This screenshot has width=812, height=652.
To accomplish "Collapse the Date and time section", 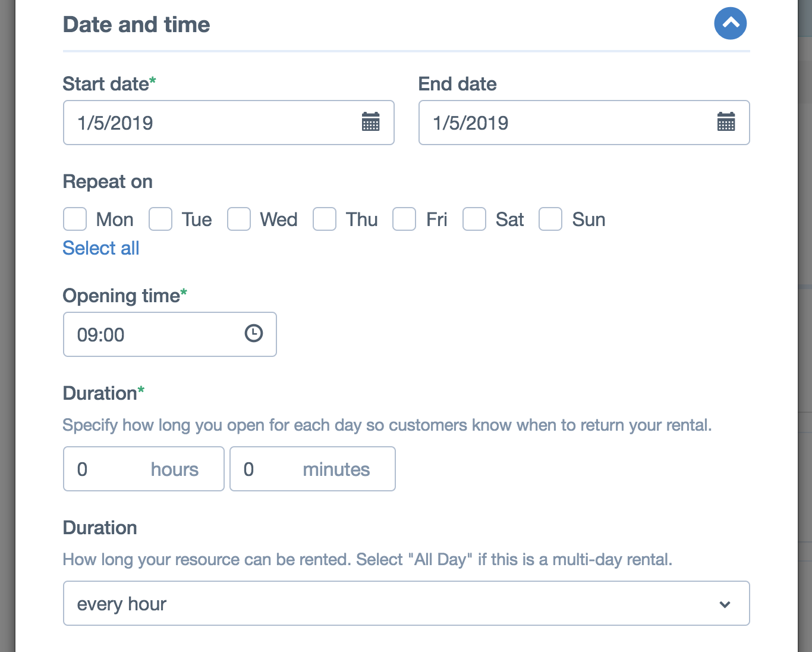I will (730, 24).
